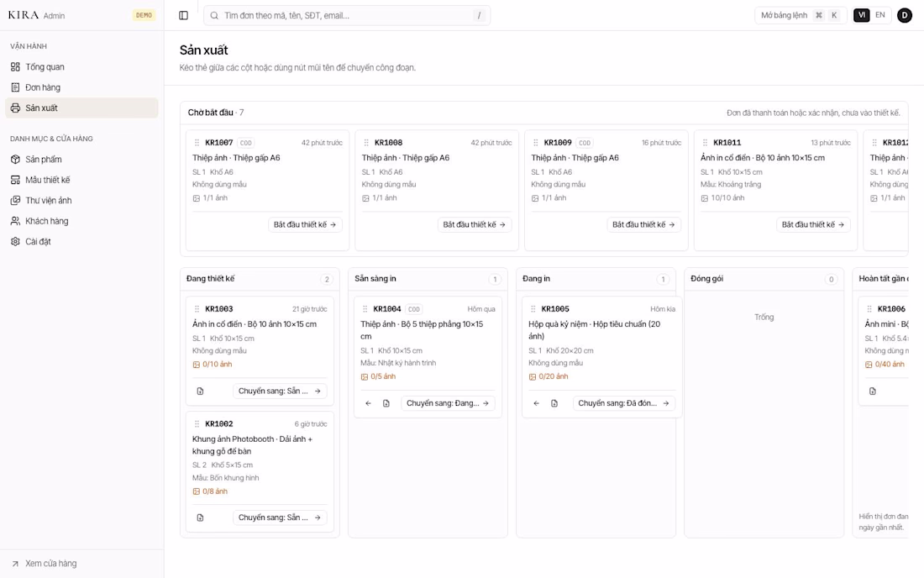
Task: Switch language to VI
Action: click(862, 15)
